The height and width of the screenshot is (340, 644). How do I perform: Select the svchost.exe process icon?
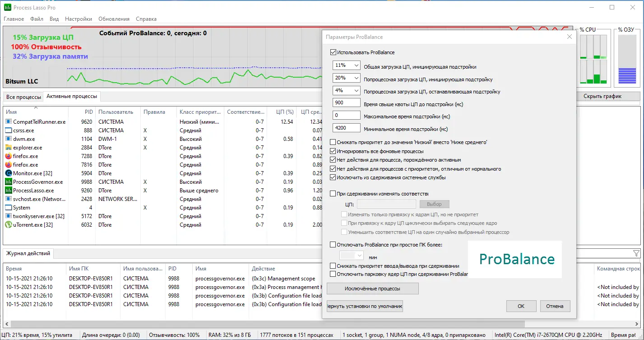coord(9,199)
